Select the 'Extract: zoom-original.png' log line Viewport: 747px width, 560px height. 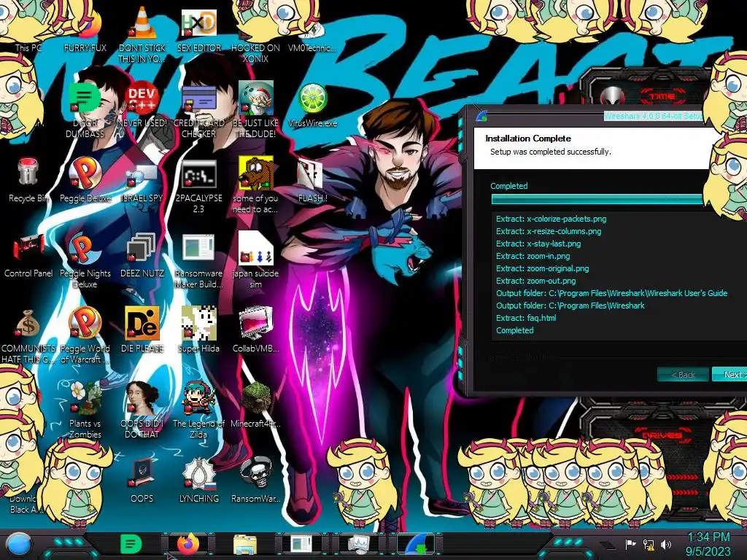(x=542, y=268)
